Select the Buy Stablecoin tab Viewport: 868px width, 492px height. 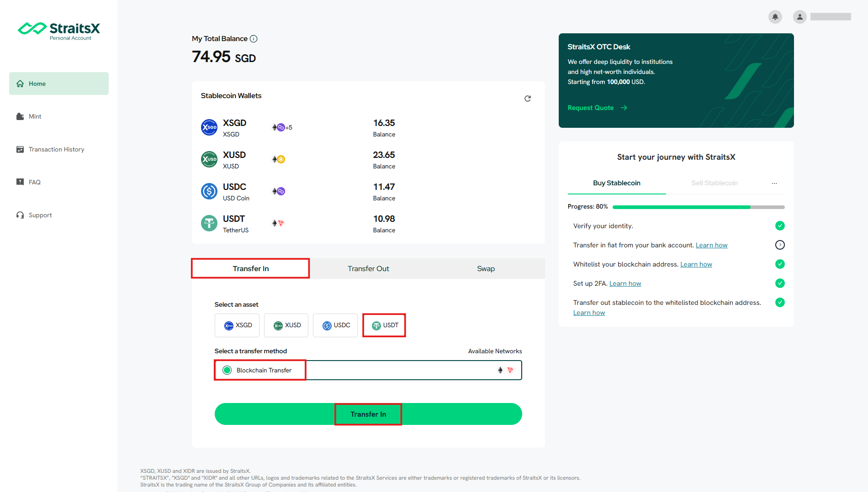617,183
